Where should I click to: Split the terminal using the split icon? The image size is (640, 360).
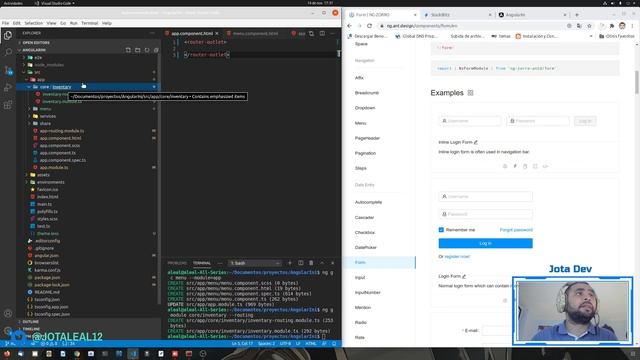[x=300, y=263]
